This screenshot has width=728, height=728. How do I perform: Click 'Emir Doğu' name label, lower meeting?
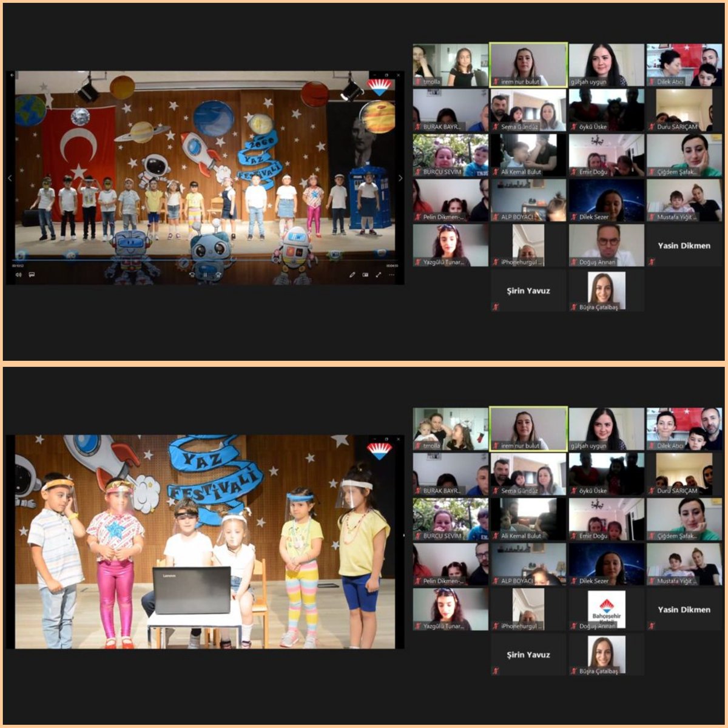(x=593, y=536)
